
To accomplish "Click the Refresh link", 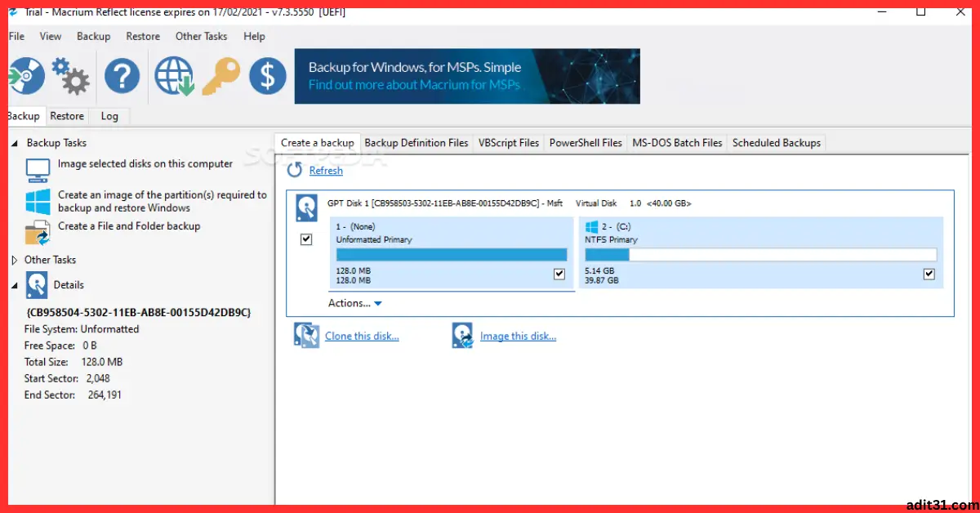I will [326, 171].
